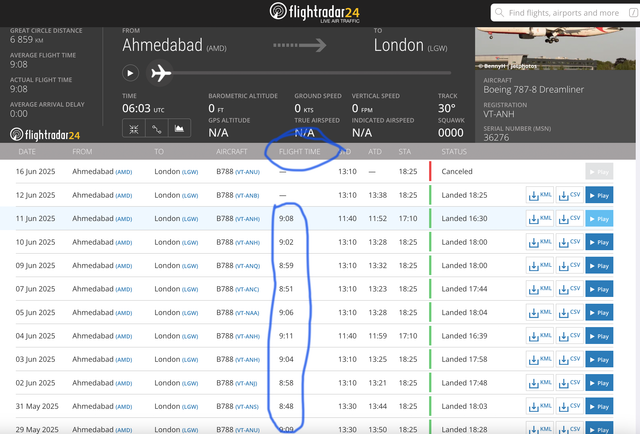Image resolution: width=640 pixels, height=434 pixels.
Task: Click the AIRCRAFT column header
Action: coord(231,152)
